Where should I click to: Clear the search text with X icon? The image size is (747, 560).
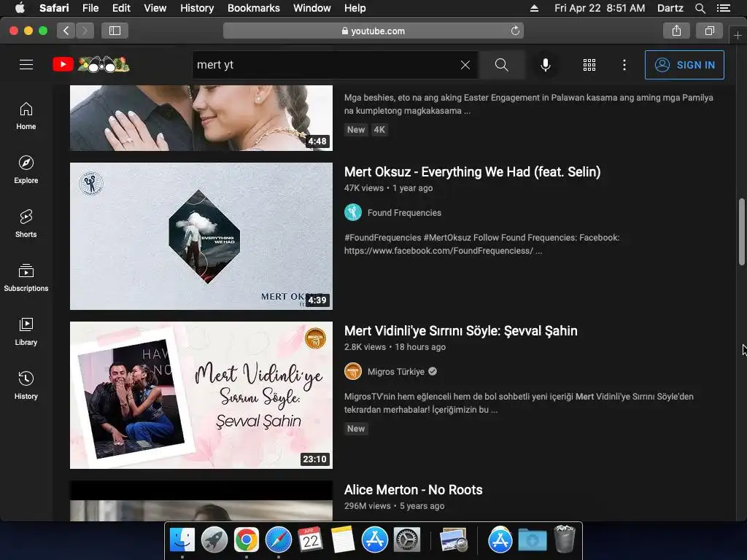(x=465, y=65)
